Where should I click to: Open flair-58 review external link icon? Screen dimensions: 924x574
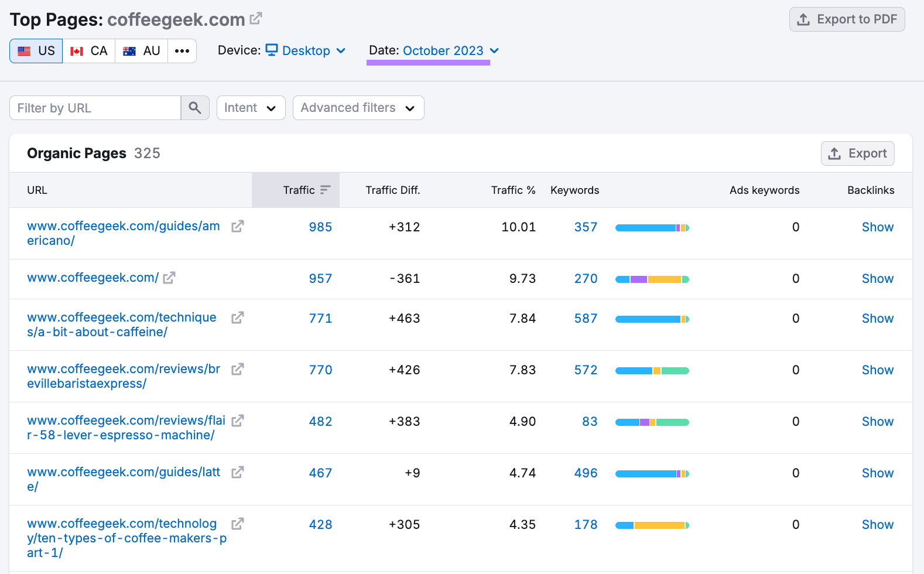(237, 421)
